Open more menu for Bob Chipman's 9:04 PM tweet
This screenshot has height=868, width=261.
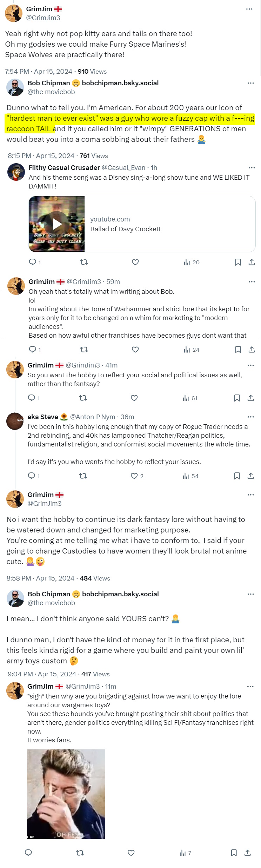[250, 594]
